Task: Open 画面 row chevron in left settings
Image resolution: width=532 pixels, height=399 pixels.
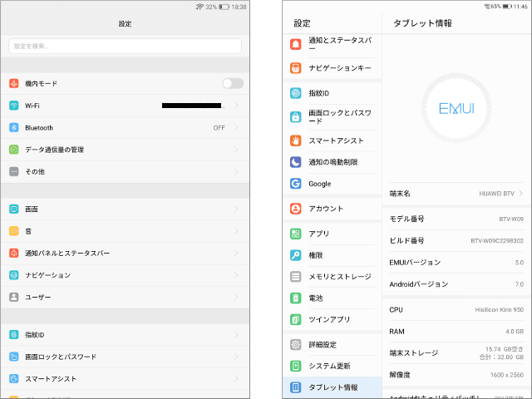Action: pos(236,209)
